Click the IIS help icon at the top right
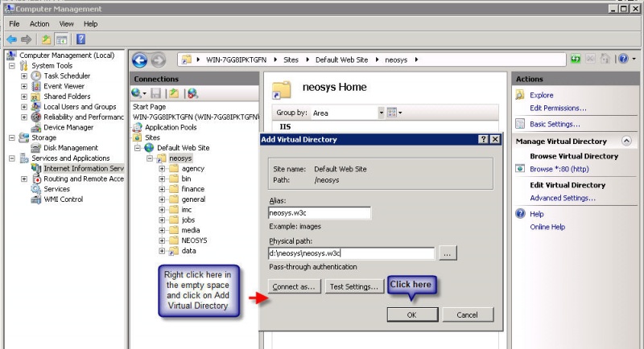644x349 pixels. point(623,59)
